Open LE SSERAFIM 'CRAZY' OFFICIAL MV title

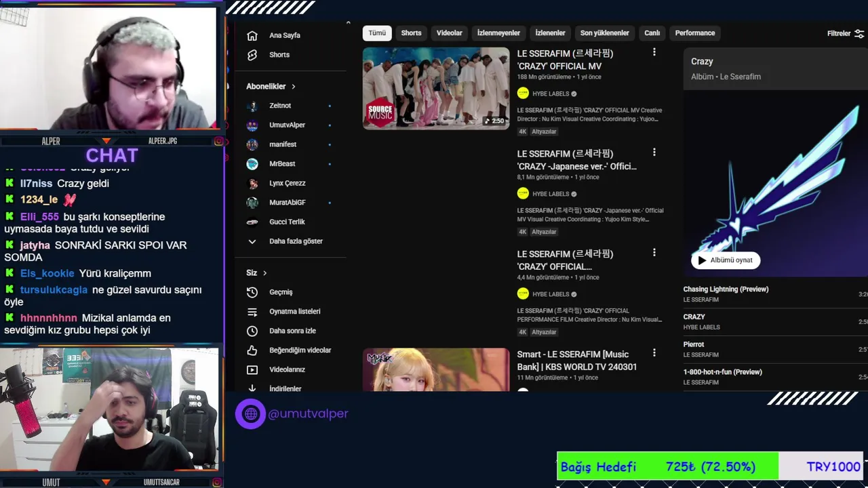(564, 60)
